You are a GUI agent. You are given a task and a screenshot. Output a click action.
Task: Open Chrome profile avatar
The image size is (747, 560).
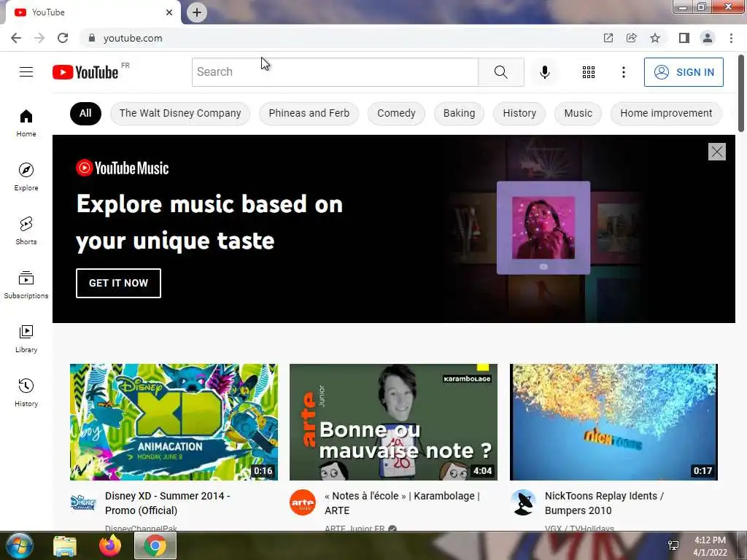click(708, 38)
